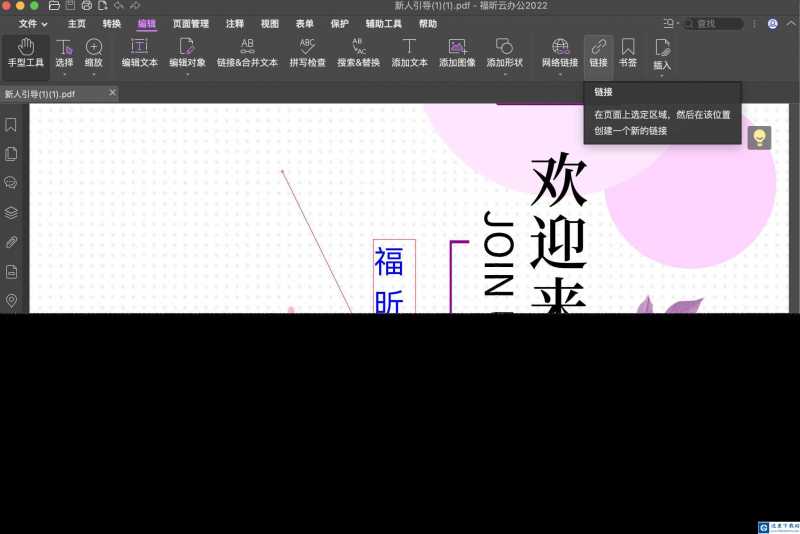Click the vertical scrollbar at right edge
Screen dimensions: 800x534
(794, 208)
